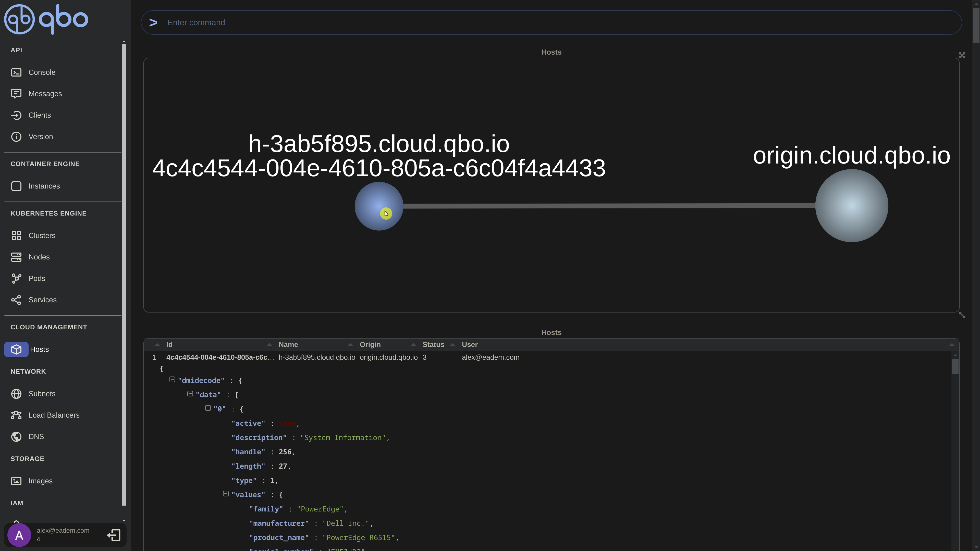Click the "description" System Information value
980x551 pixels.
tap(343, 438)
